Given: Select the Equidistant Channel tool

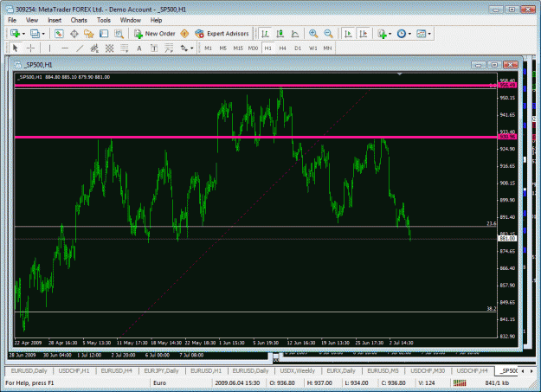Looking at the screenshot, I should click(94, 48).
